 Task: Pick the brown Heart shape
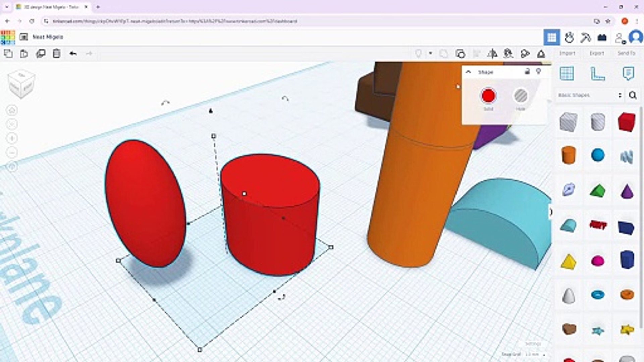[569, 329]
